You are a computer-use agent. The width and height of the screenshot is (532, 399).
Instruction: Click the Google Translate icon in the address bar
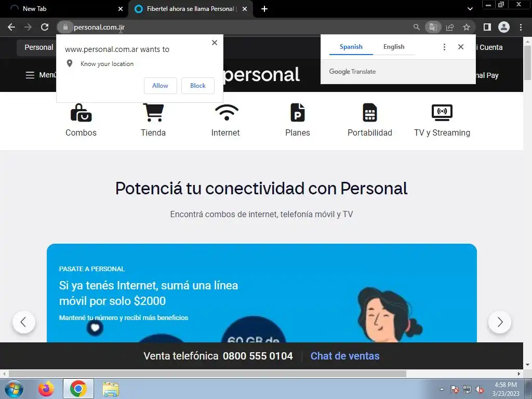(x=433, y=27)
